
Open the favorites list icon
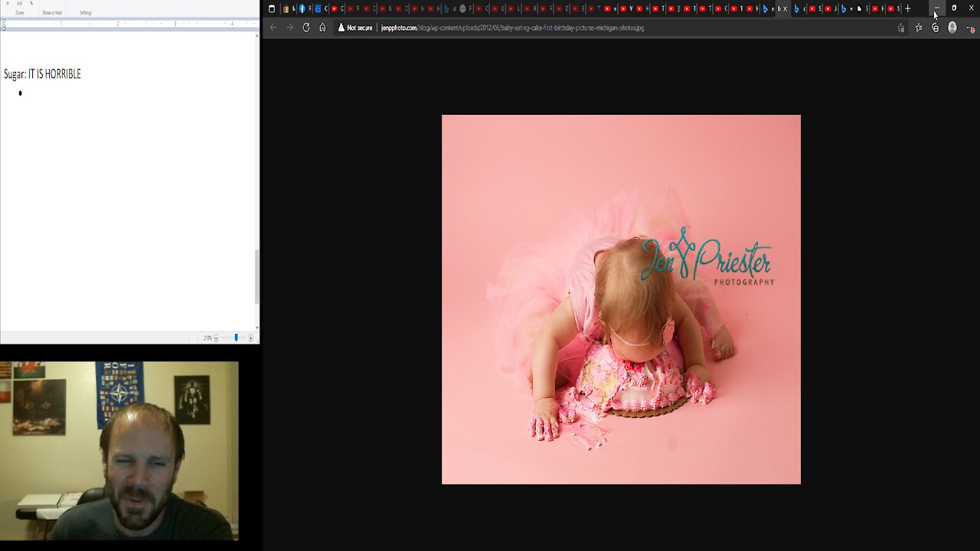tap(919, 28)
